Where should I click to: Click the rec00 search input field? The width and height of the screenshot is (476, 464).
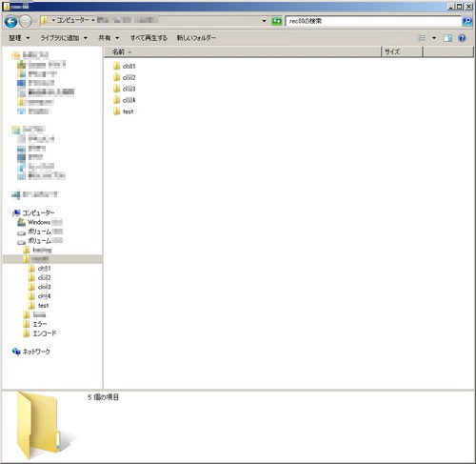coord(373,21)
